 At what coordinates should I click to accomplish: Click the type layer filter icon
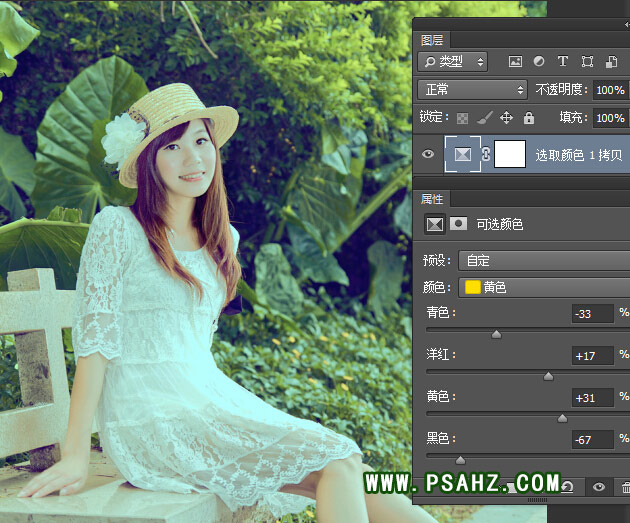click(x=563, y=62)
